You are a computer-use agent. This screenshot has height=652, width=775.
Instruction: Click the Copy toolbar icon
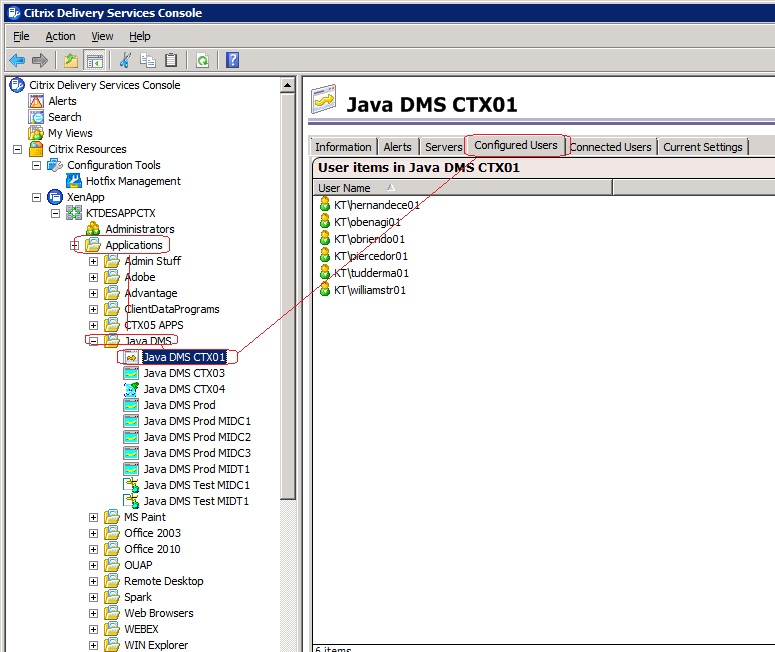[148, 61]
